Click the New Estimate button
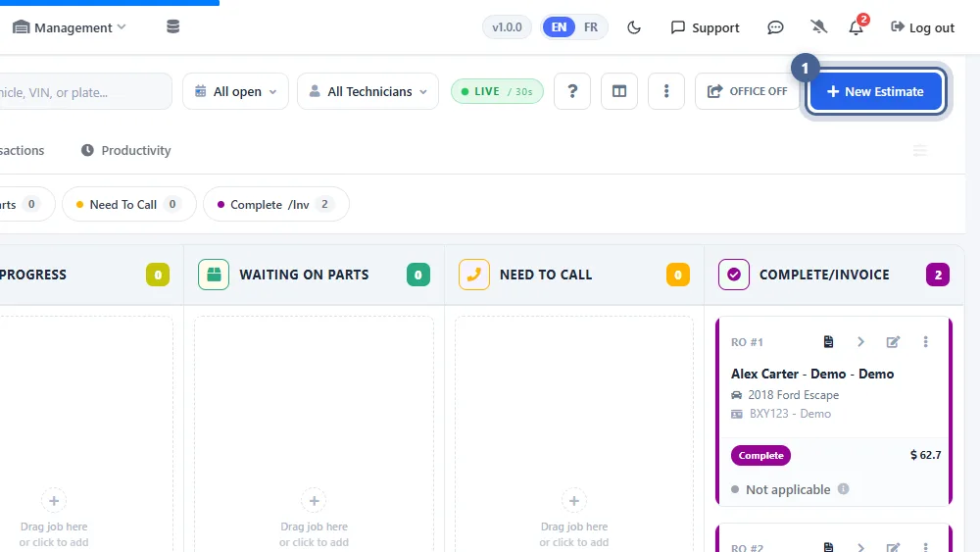Image resolution: width=980 pixels, height=552 pixels. tap(875, 91)
